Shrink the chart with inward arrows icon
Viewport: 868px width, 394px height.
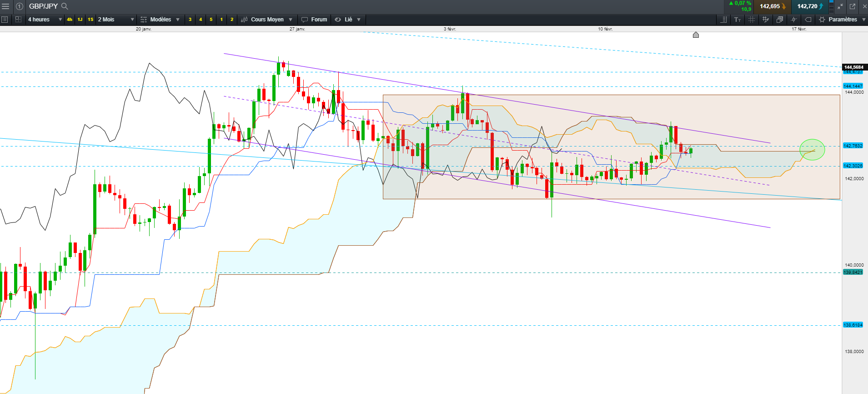840,6
